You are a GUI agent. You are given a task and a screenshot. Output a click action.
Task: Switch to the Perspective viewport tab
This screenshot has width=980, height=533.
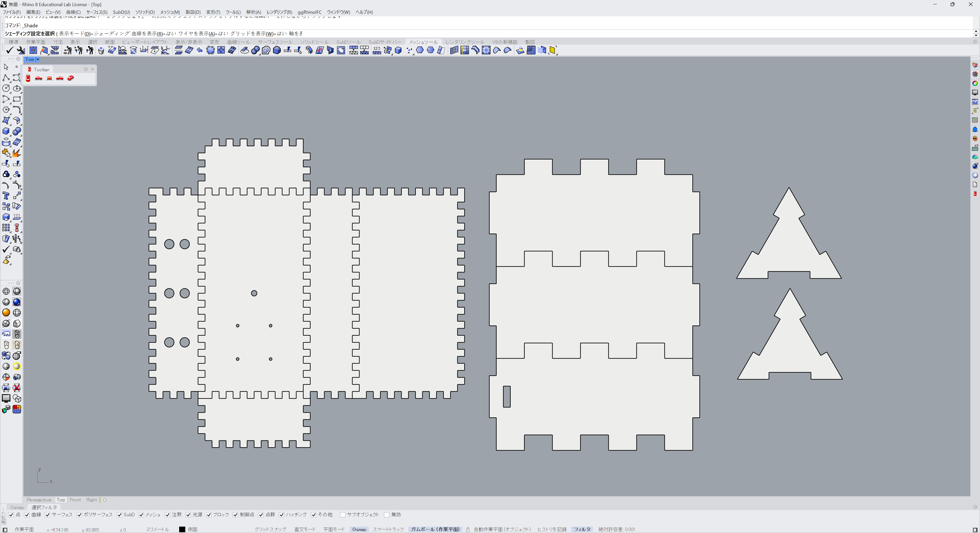(x=39, y=500)
